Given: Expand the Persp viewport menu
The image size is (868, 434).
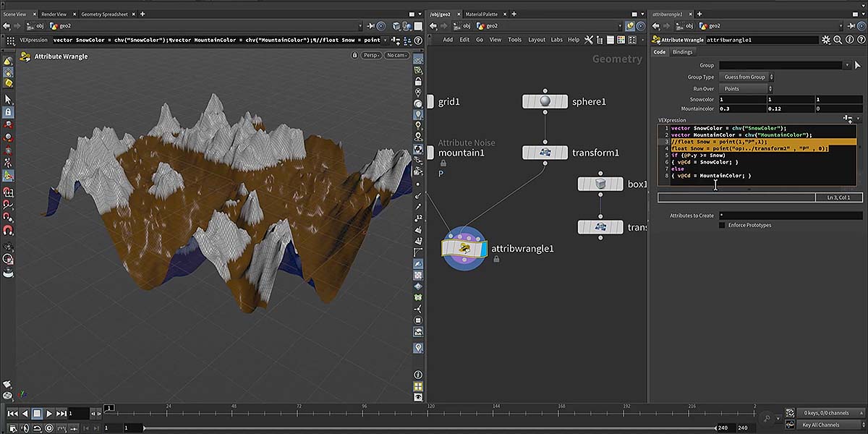Looking at the screenshot, I should pos(372,55).
